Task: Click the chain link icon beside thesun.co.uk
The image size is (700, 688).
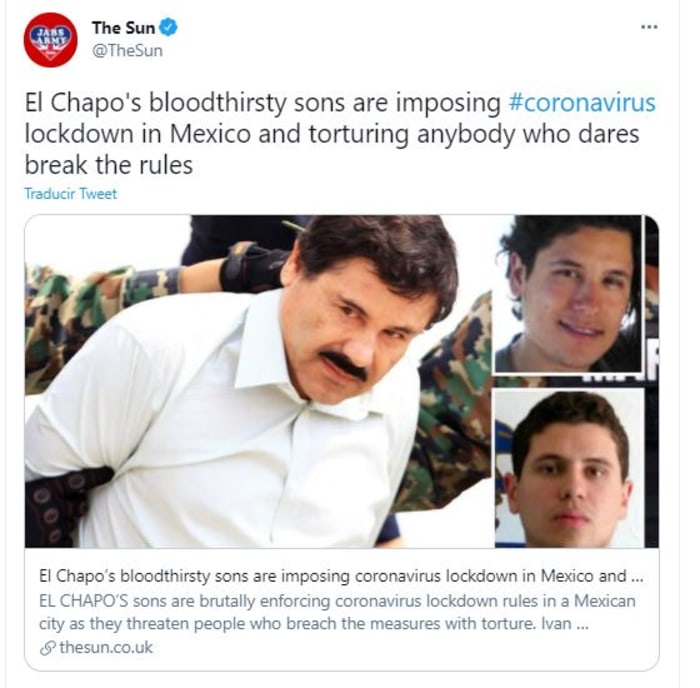Action: pos(47,648)
